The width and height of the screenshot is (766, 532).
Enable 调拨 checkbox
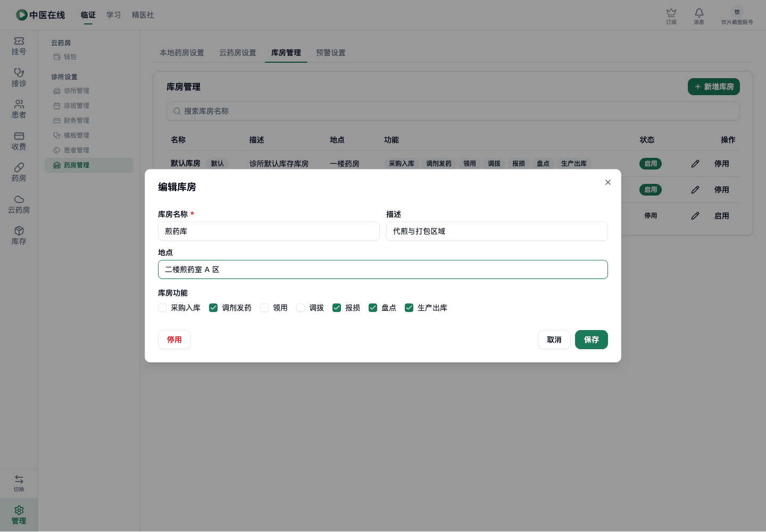point(301,308)
